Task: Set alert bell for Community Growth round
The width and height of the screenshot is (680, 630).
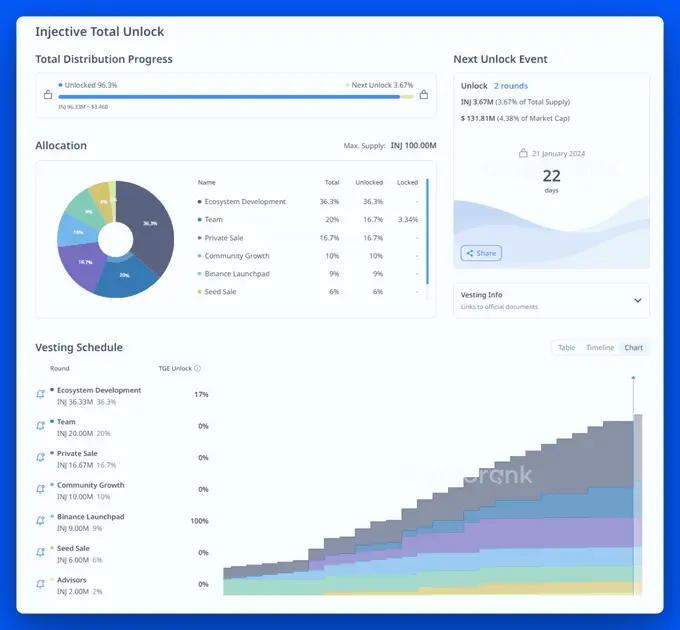Action: click(x=40, y=489)
